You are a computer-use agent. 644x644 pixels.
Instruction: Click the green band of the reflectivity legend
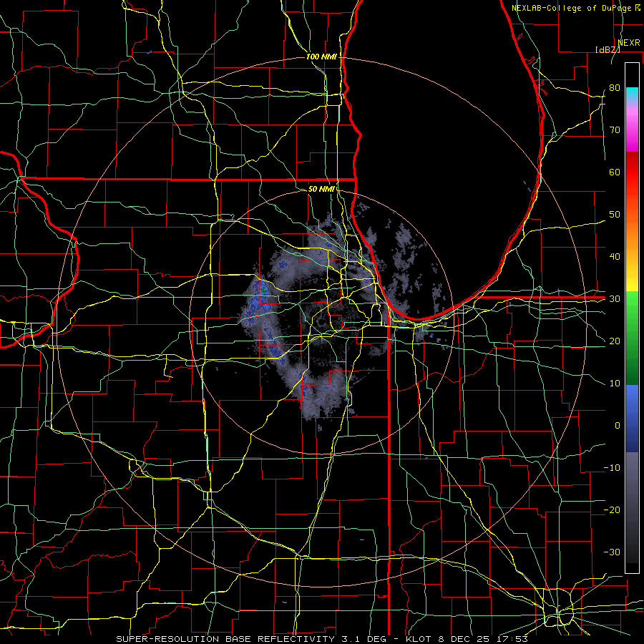[632, 338]
